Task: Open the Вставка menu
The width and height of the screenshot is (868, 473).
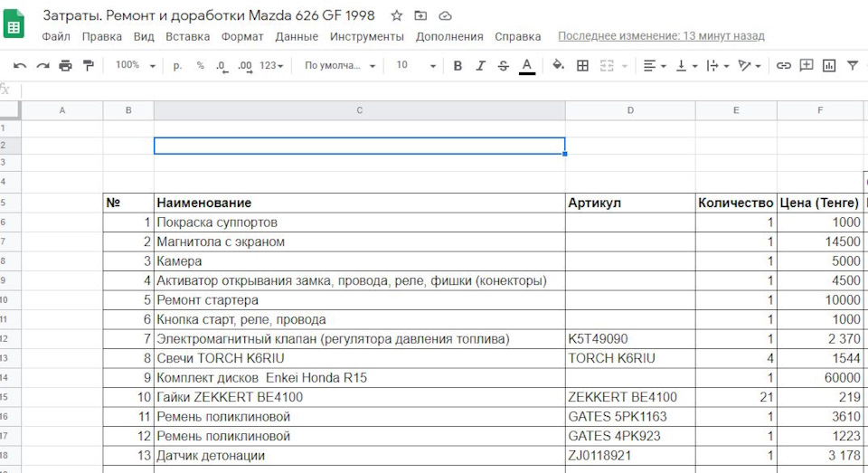Action: 188,36
